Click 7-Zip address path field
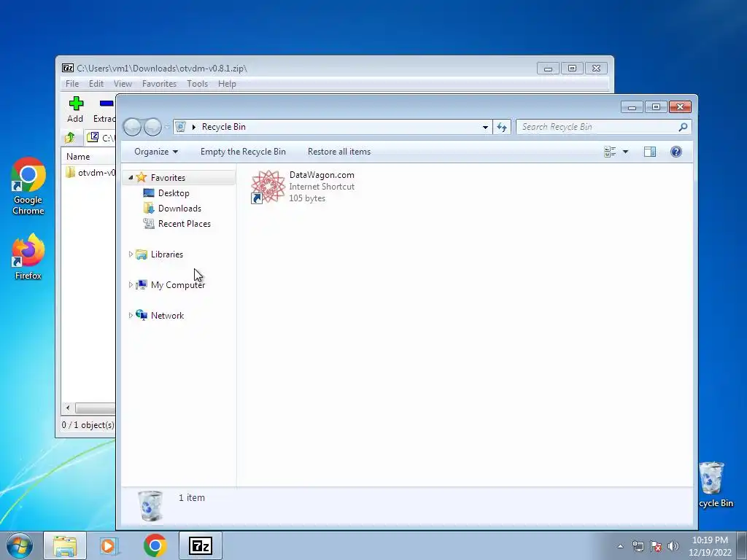 pos(100,138)
